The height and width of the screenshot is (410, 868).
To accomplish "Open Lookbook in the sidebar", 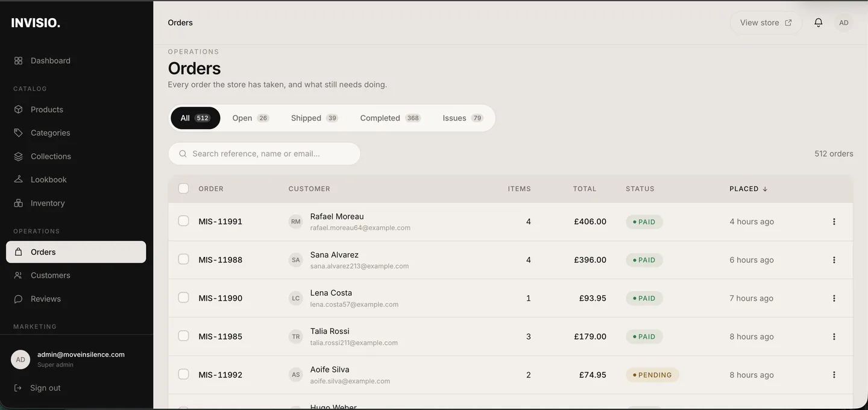I will click(x=76, y=180).
